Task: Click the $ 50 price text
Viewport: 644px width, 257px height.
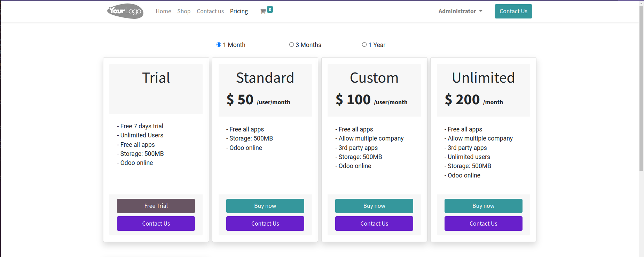Action: click(x=240, y=100)
